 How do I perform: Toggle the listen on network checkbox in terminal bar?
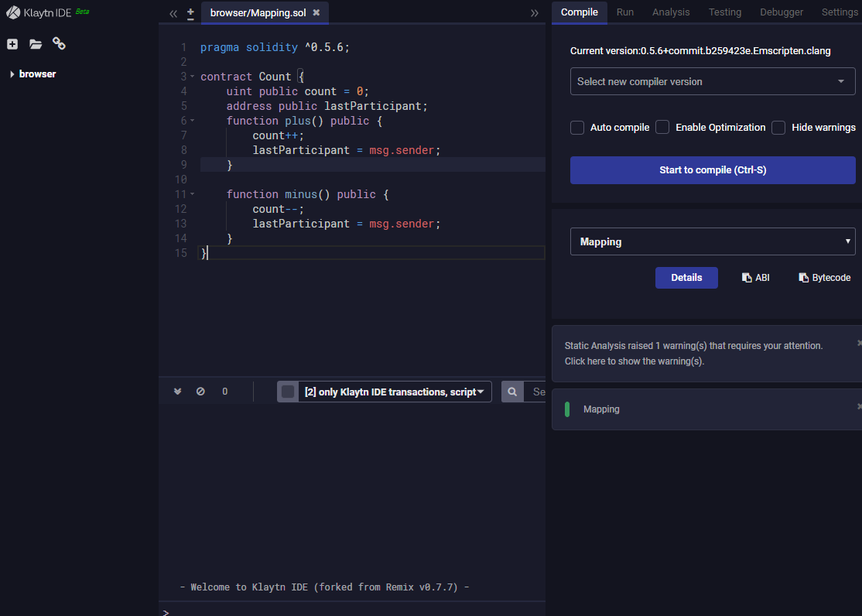[288, 392]
